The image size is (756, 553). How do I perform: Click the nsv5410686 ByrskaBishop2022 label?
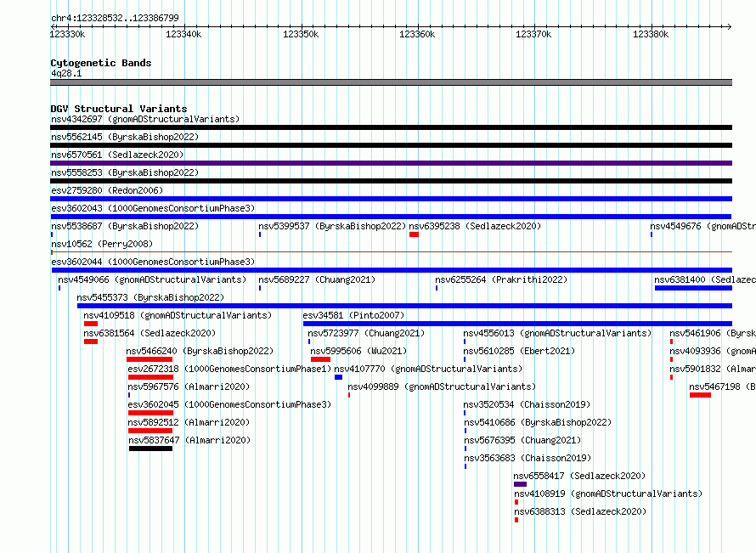(538, 422)
